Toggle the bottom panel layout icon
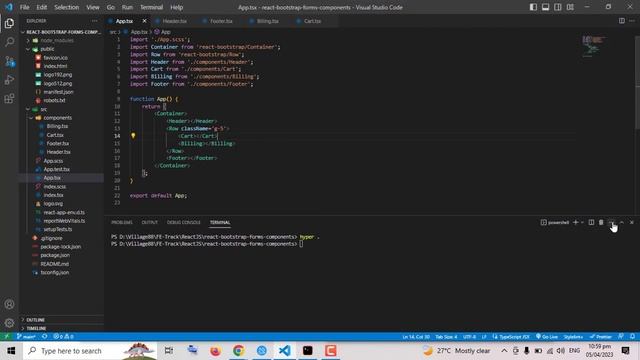Image resolution: width=640 pixels, height=360 pixels. 545,7
